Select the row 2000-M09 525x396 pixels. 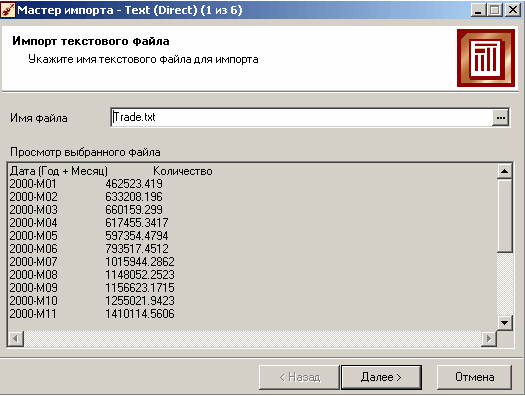33,288
